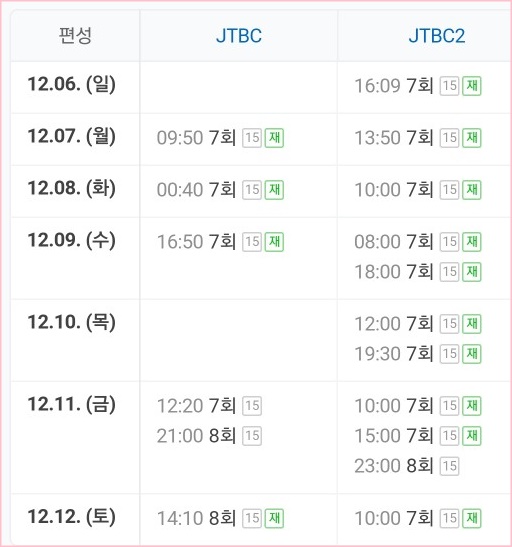This screenshot has width=512, height=547.
Task: Select the 12.09 JTBC2 18:00 7회 listing
Action: point(418,272)
